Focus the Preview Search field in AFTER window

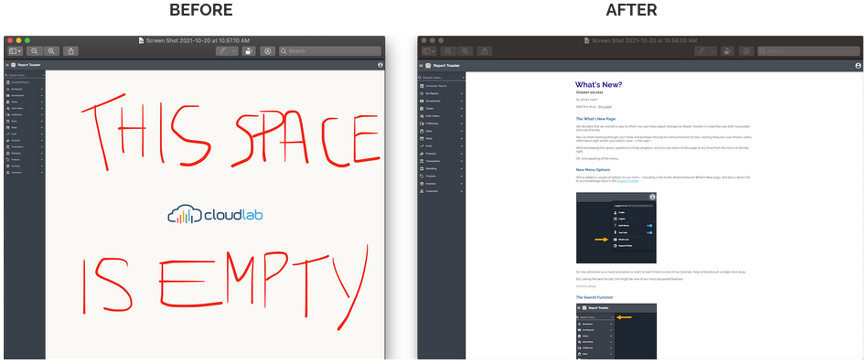coord(809,51)
